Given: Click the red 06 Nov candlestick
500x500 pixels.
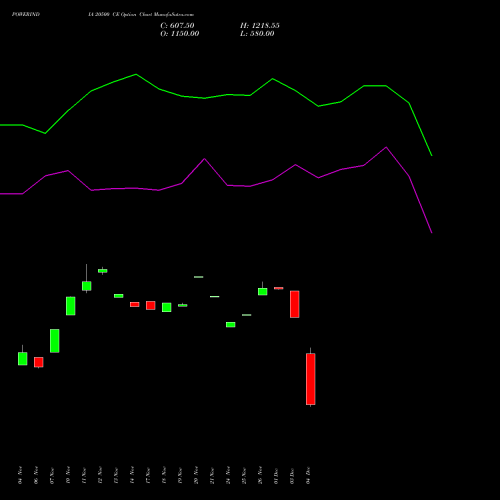Looking at the screenshot, I should coord(39,362).
